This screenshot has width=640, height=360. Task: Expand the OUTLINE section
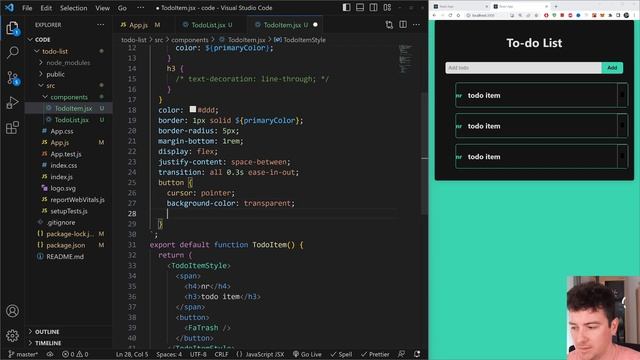click(47, 332)
